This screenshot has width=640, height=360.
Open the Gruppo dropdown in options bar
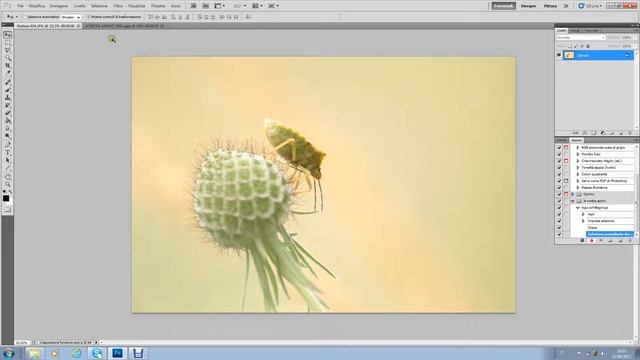[70, 17]
